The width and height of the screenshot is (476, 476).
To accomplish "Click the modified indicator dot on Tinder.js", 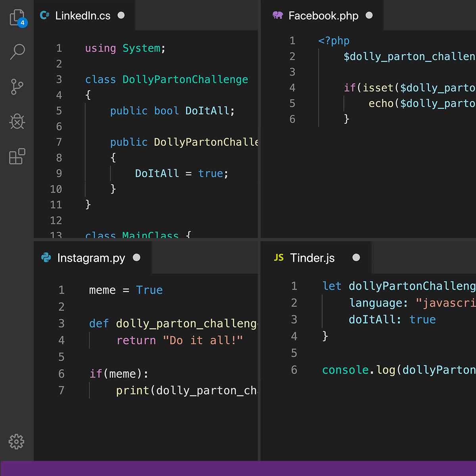I will (x=356, y=257).
